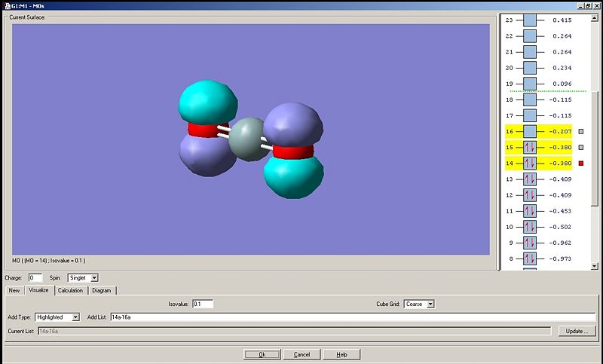Select occupied orbital 11 box
The image size is (603, 364).
pyautogui.click(x=530, y=212)
